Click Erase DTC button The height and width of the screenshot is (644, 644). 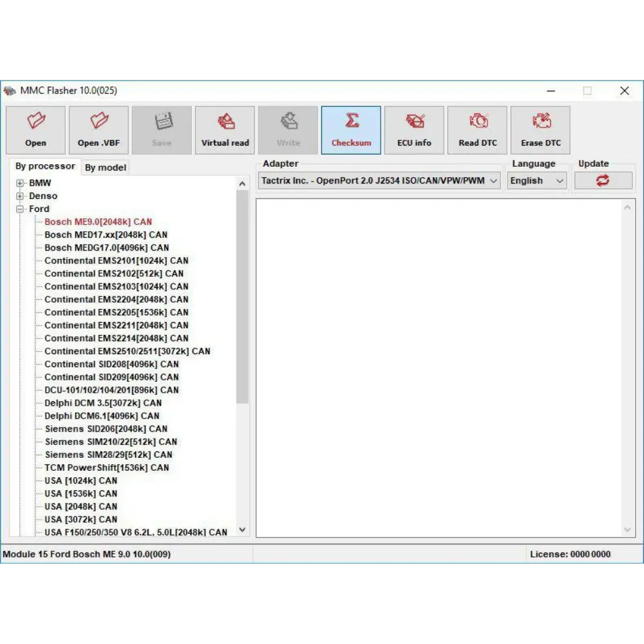pyautogui.click(x=540, y=130)
